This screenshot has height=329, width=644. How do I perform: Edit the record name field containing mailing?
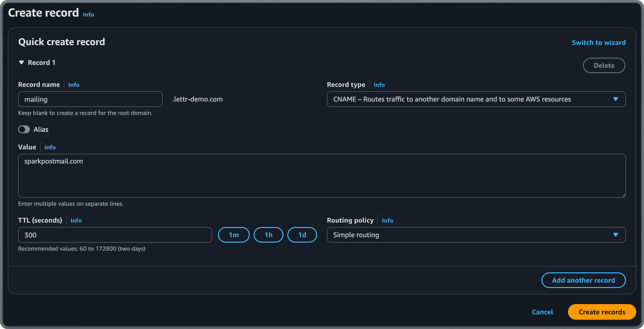coord(90,99)
